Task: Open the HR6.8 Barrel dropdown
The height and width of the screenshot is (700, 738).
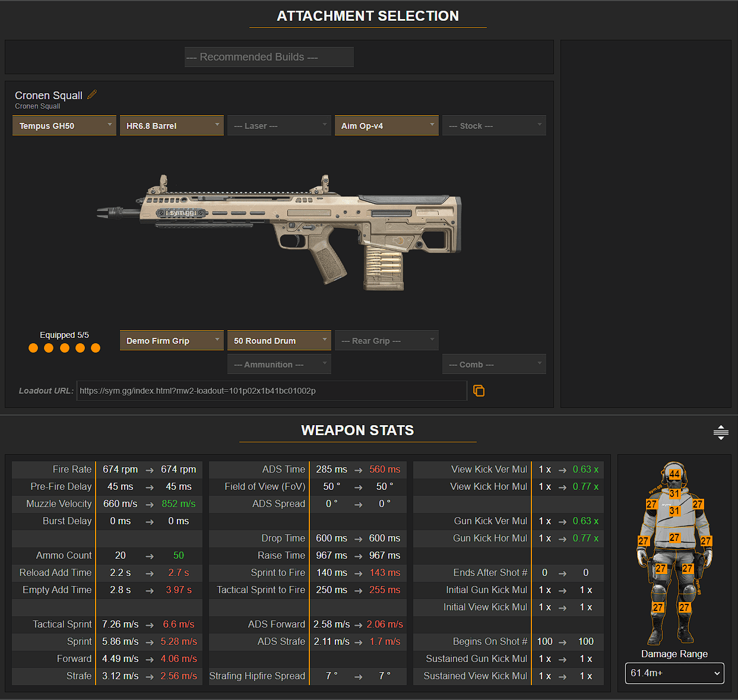Action: tap(172, 125)
